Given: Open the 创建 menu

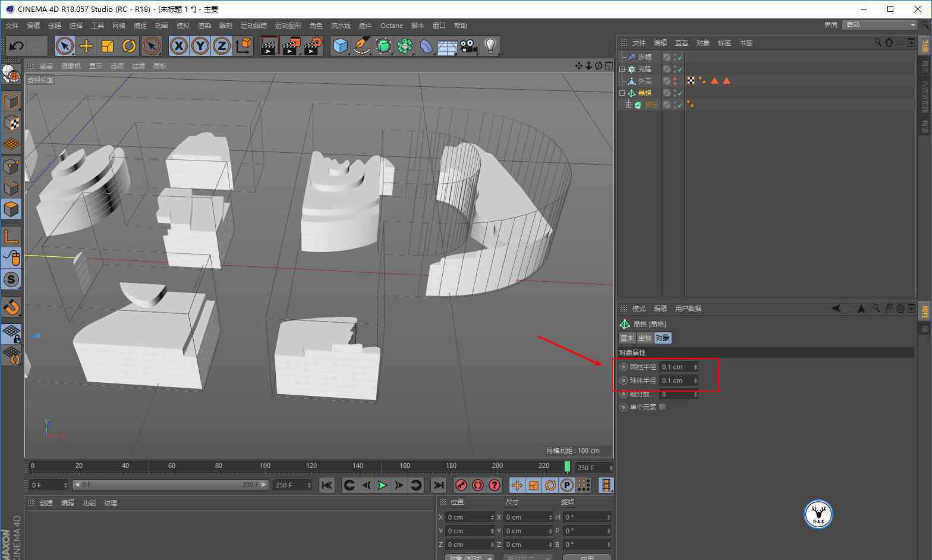Looking at the screenshot, I should 55,26.
